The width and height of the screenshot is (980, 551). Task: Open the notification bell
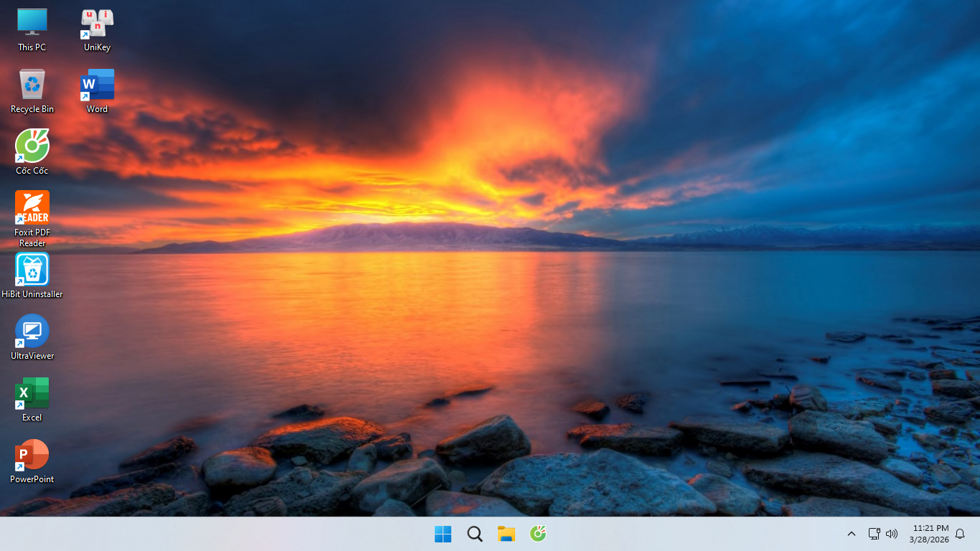[x=960, y=534]
